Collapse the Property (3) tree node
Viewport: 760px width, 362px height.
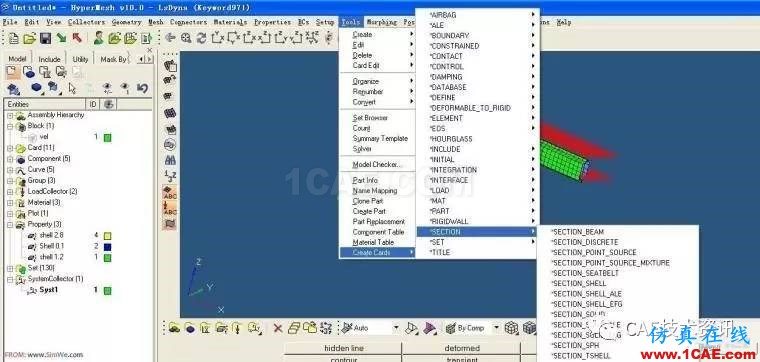[10, 225]
